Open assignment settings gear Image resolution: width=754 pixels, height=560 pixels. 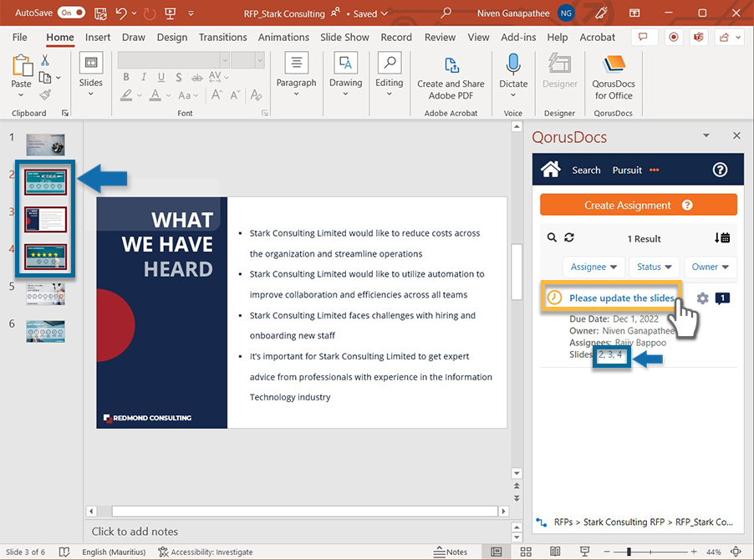click(702, 298)
